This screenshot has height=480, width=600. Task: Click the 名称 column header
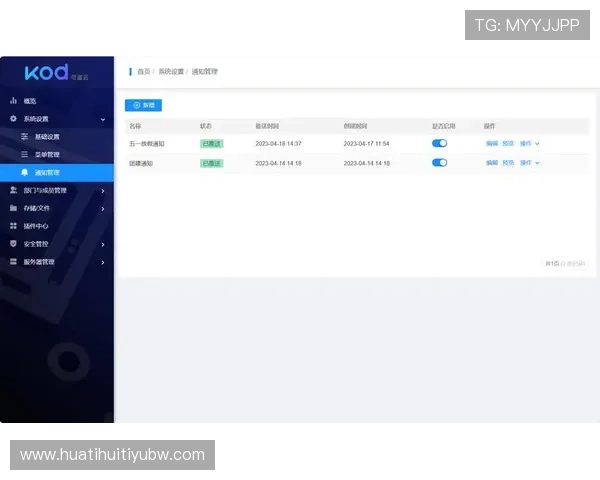point(135,126)
